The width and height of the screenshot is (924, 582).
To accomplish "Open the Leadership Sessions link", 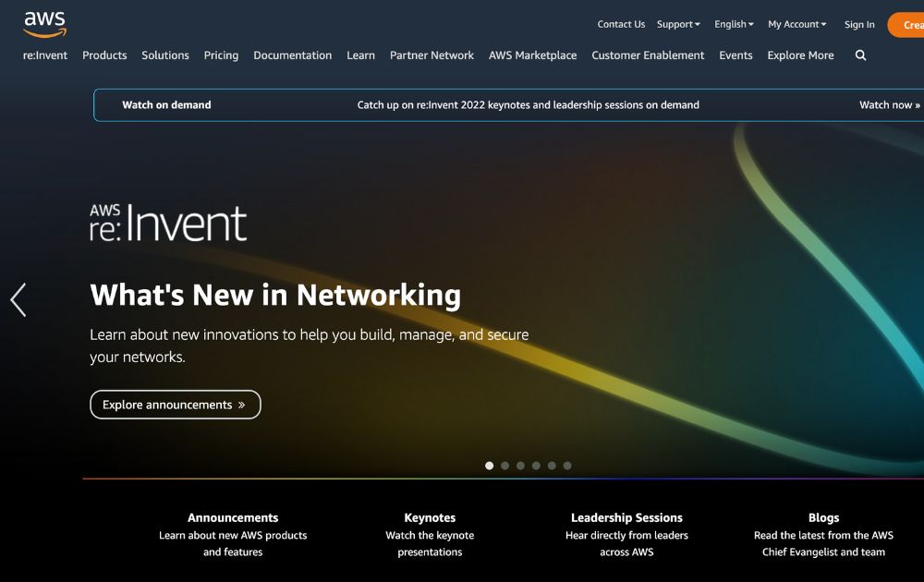I will click(626, 517).
